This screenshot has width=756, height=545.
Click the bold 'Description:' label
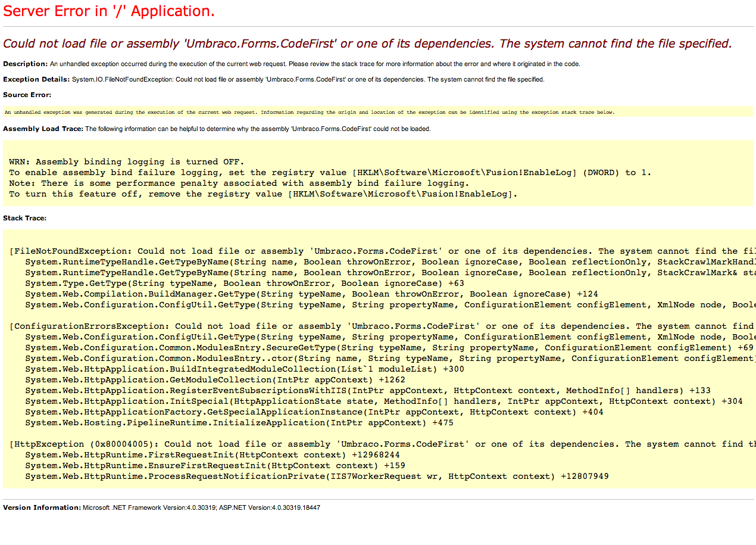[x=25, y=64]
